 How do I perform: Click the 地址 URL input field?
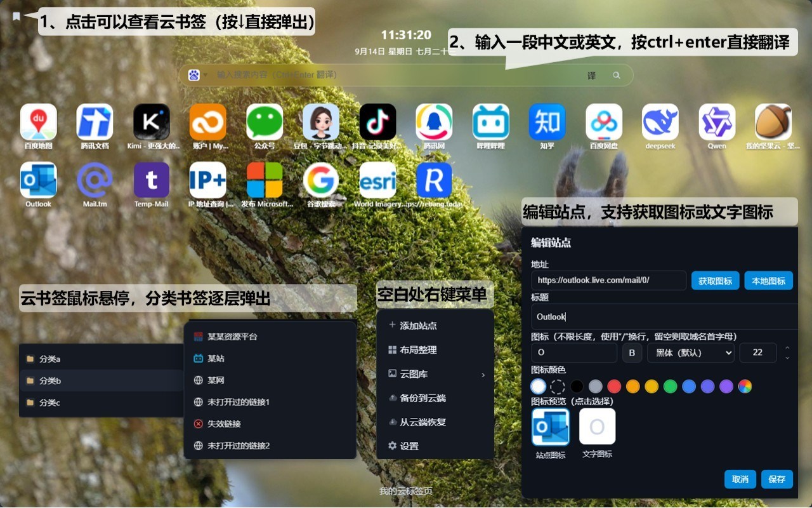pos(608,280)
